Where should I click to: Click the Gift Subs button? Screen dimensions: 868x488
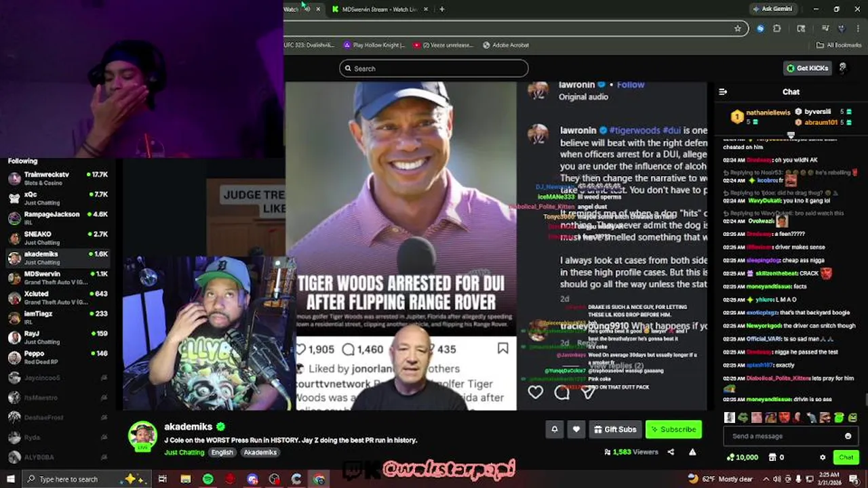point(615,429)
